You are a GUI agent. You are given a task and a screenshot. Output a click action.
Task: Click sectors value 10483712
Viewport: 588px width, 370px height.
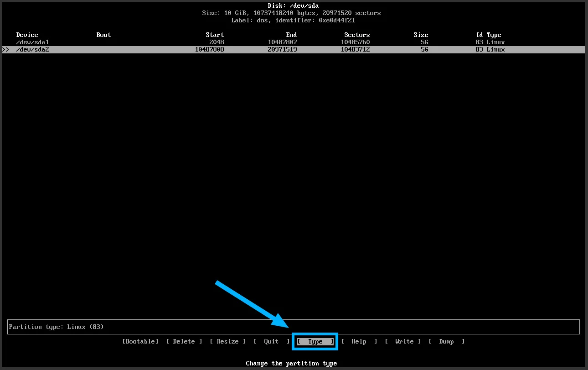coord(355,49)
